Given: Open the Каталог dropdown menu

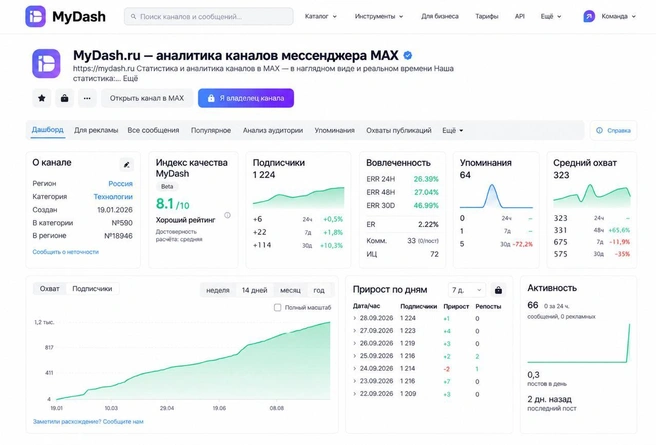Looking at the screenshot, I should (320, 16).
